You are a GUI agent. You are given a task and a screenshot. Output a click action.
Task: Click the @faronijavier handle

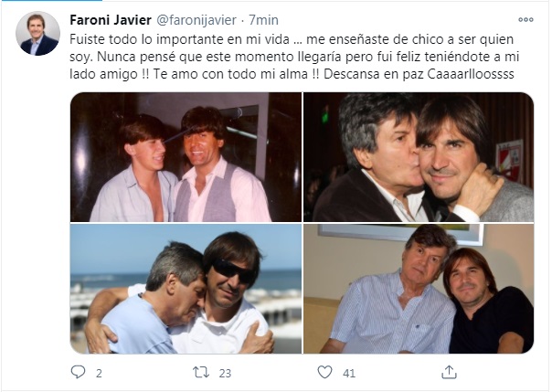point(196,20)
